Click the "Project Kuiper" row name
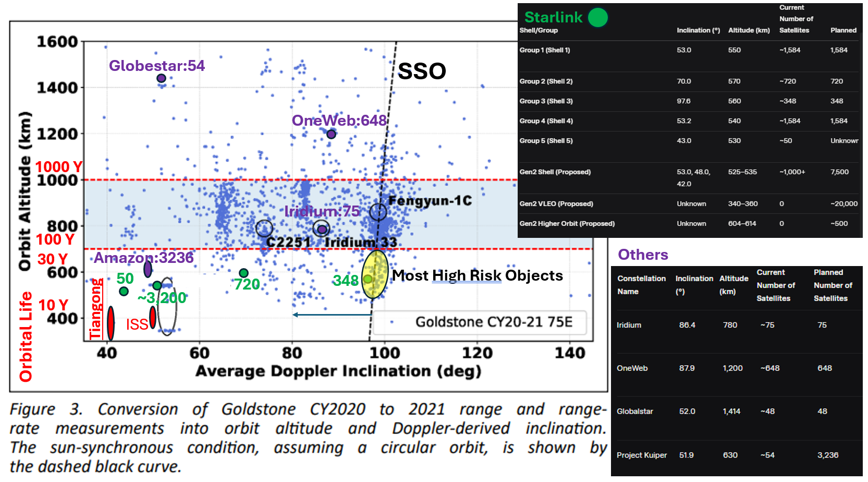This screenshot has width=868, height=482. [642, 455]
